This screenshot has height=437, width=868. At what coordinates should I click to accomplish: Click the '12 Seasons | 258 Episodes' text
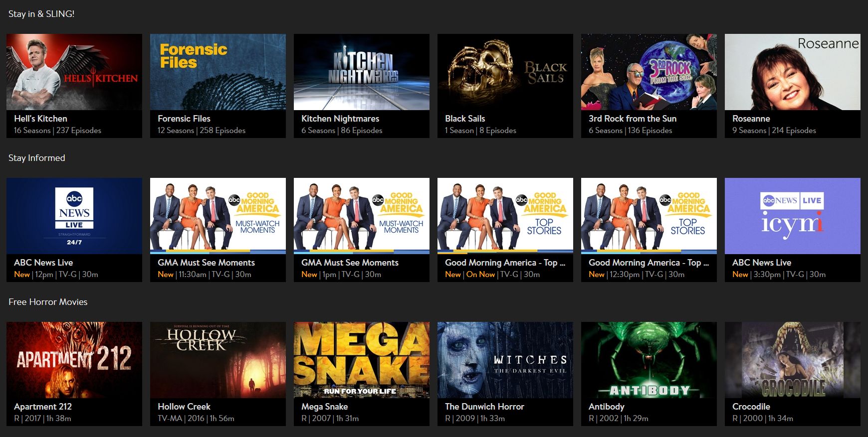point(202,131)
